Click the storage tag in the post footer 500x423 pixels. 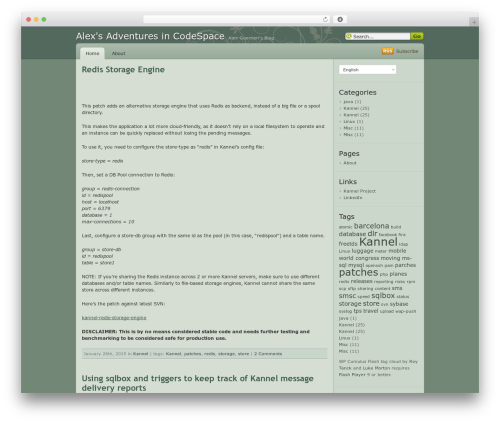point(226,354)
